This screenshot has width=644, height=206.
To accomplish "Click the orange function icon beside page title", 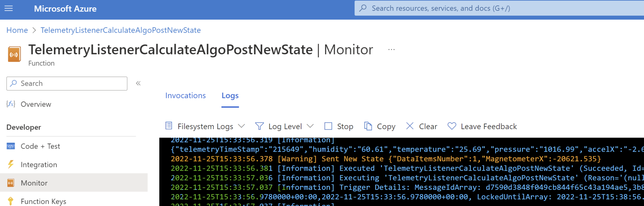I will click(x=14, y=54).
